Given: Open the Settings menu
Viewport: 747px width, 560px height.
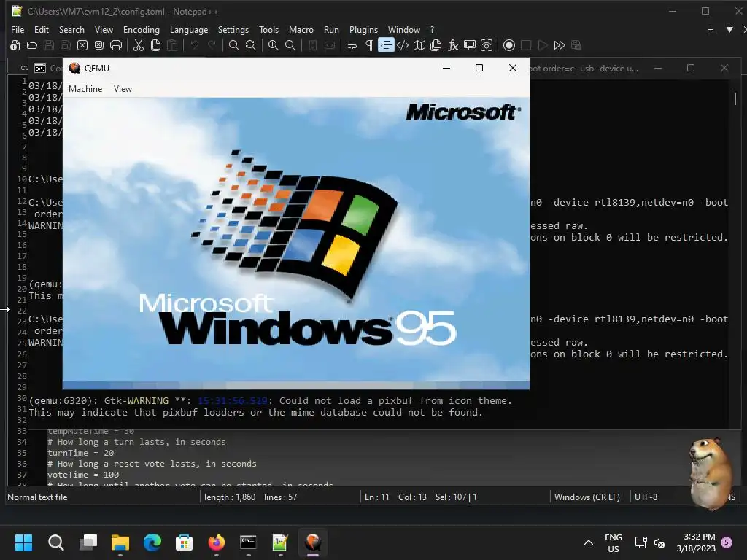Looking at the screenshot, I should 233,29.
